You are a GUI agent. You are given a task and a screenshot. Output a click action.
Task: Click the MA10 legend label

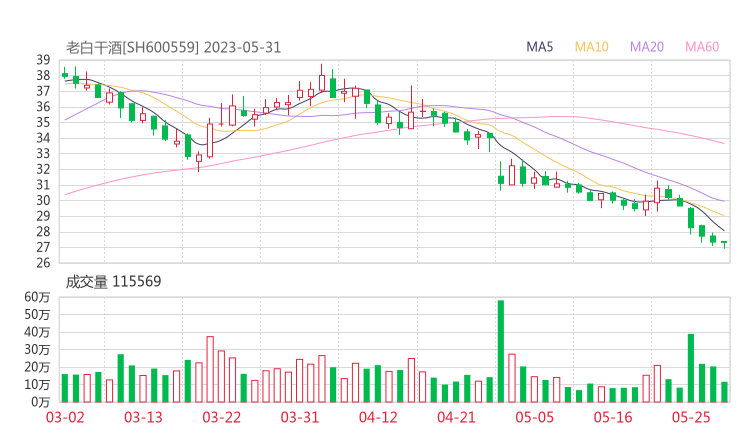pyautogui.click(x=591, y=47)
